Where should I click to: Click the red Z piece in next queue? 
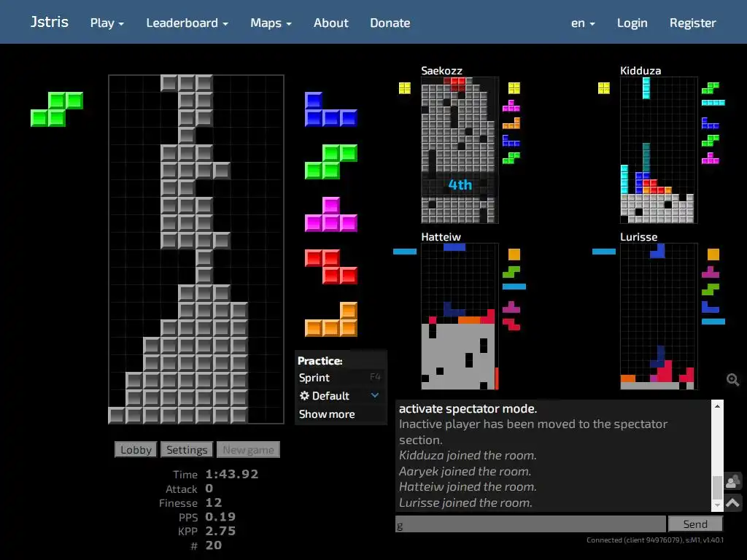coord(331,267)
